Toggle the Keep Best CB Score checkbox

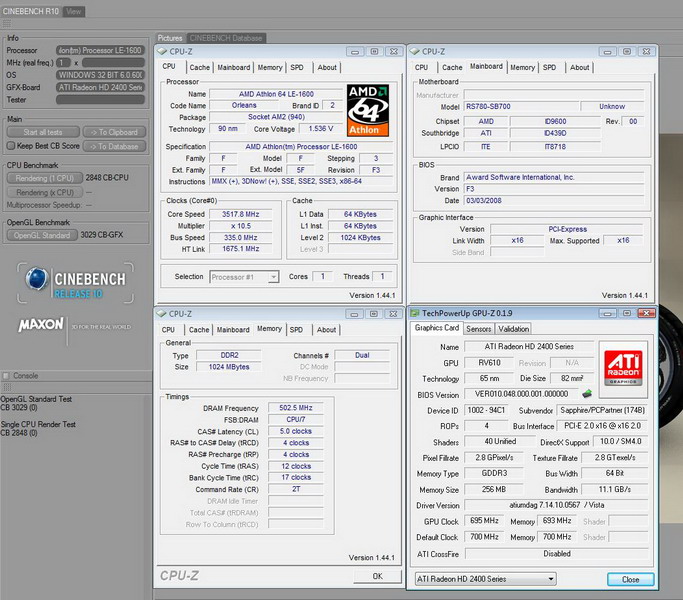pyautogui.click(x=11, y=146)
